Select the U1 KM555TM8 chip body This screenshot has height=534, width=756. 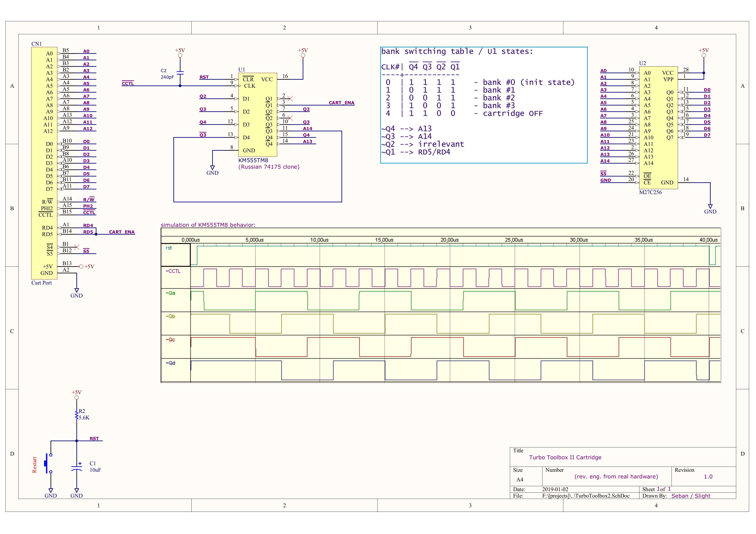(x=258, y=115)
